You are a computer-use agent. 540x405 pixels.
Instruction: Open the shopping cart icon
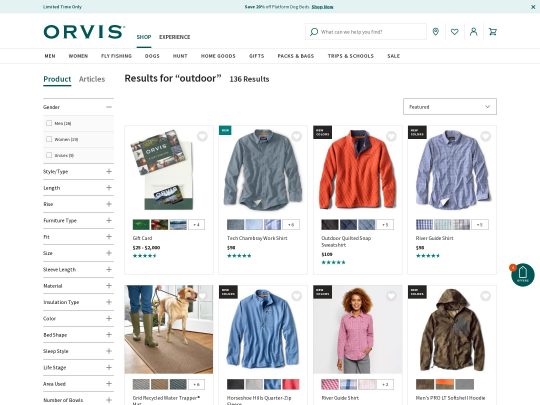tap(493, 32)
